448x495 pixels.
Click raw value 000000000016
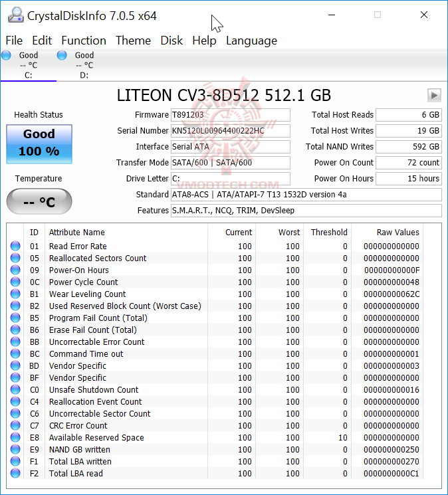pyautogui.click(x=392, y=390)
